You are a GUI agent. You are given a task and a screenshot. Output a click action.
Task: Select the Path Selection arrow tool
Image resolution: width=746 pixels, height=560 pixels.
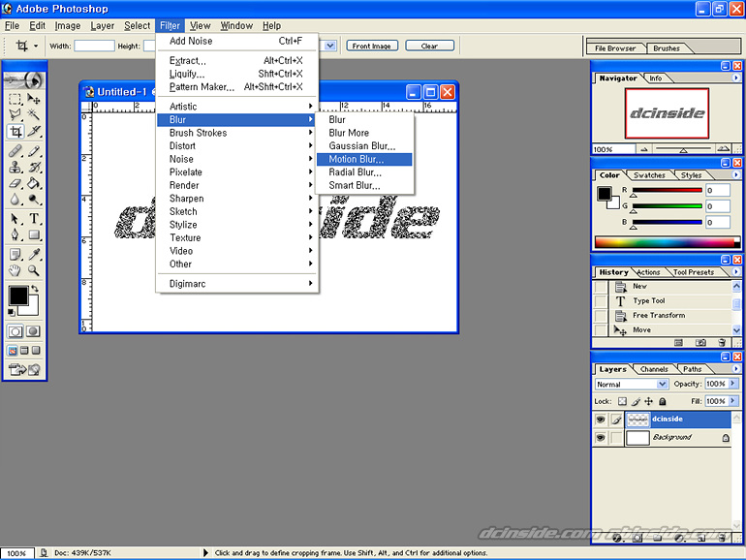15,219
